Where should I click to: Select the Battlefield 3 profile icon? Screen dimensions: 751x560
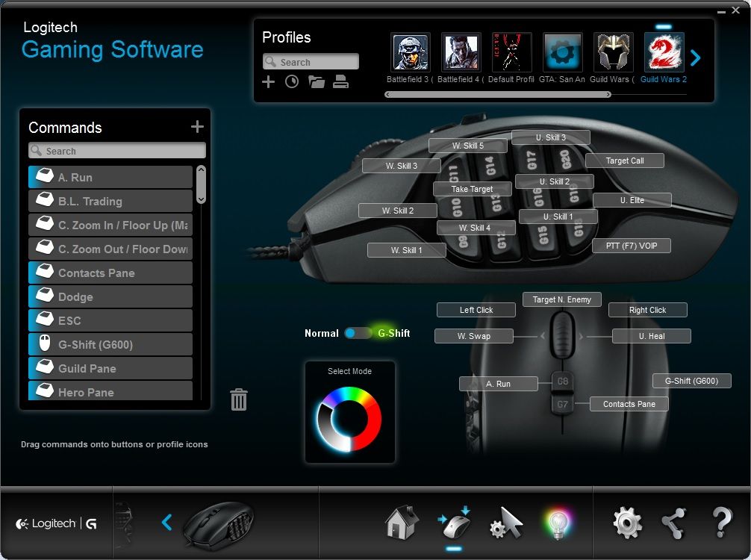(411, 52)
